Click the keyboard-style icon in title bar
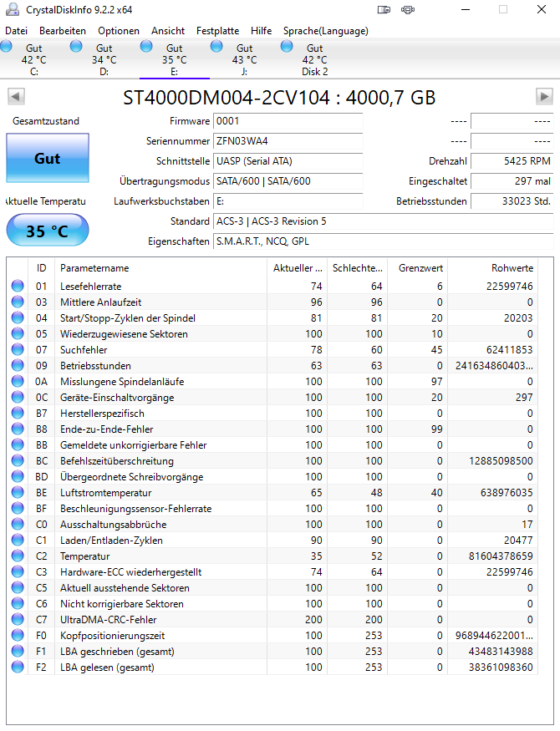Viewport: 560px width, 731px height. (x=384, y=9)
